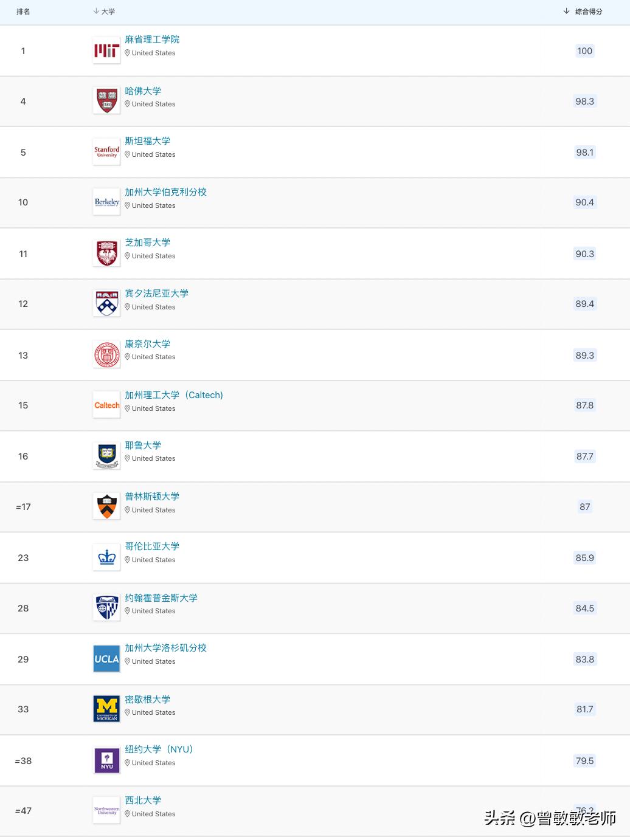Click the Columbia crown logo
Image resolution: width=630 pixels, height=840 pixels.
[x=106, y=557]
